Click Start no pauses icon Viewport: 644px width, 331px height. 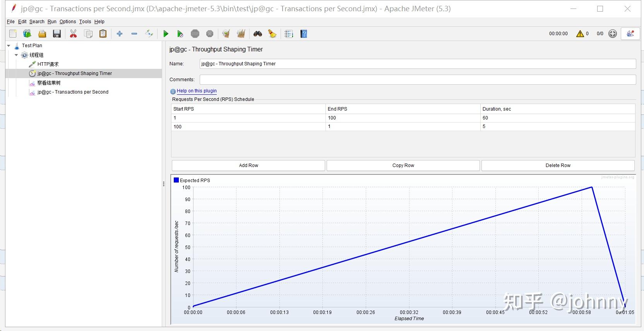click(180, 34)
